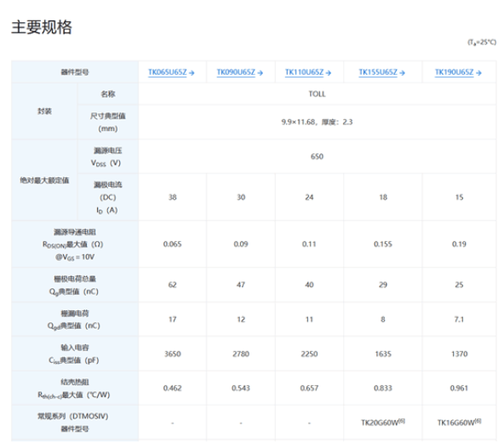Click the Ta=25°C condition note

pyautogui.click(x=482, y=42)
